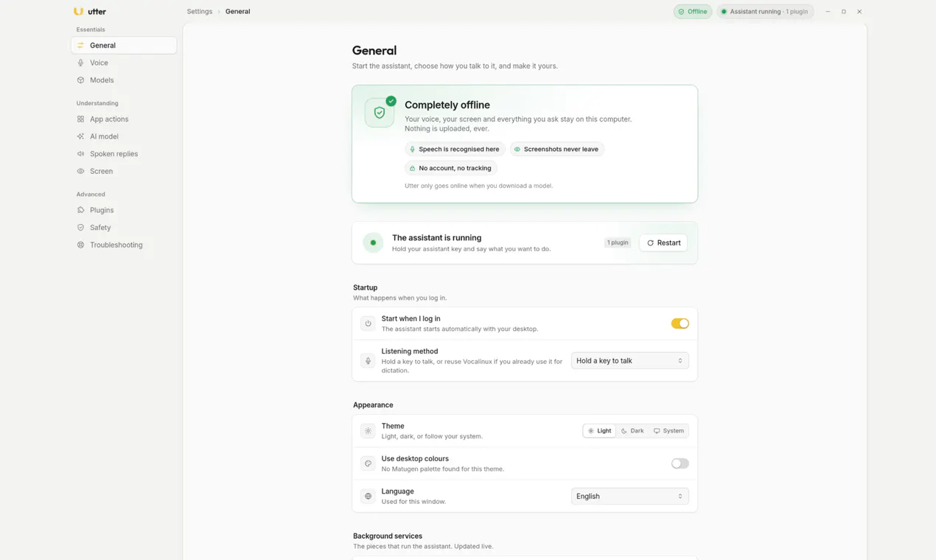Image resolution: width=936 pixels, height=560 pixels.
Task: Select the Dark theme option
Action: click(x=632, y=431)
